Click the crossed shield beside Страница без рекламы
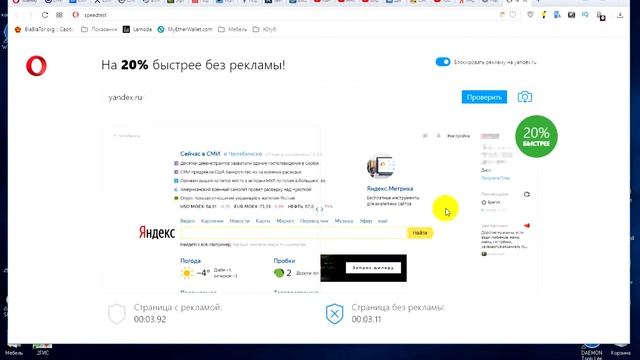 [334, 314]
